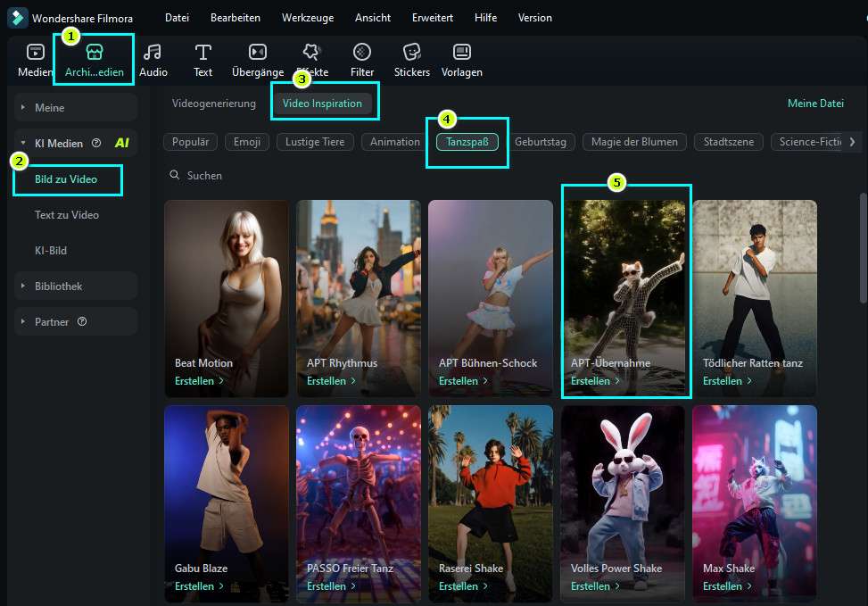Select the Geburtstag category chip
868x606 pixels.
(x=541, y=142)
